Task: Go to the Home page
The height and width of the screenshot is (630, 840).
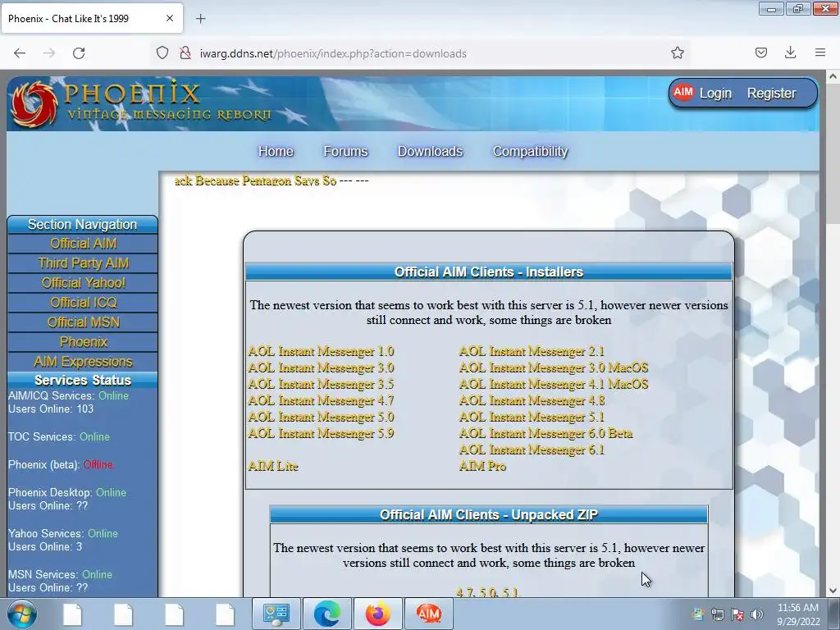Action: (276, 152)
